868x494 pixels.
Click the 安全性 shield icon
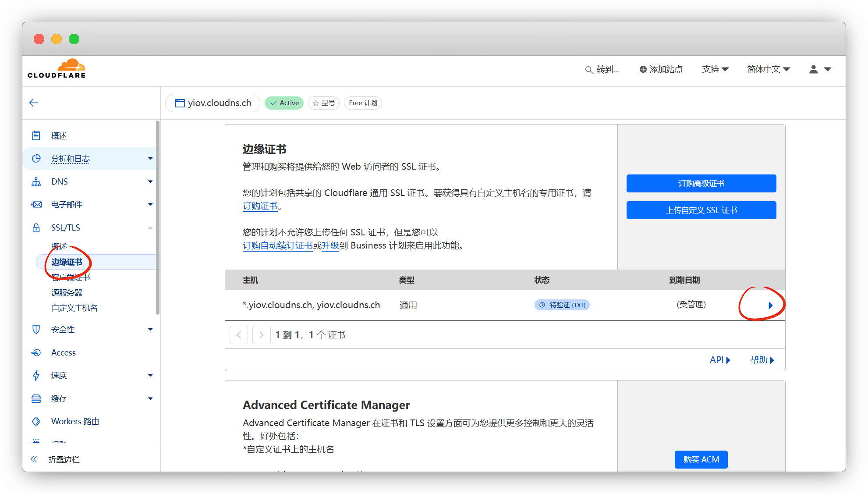pos(36,329)
